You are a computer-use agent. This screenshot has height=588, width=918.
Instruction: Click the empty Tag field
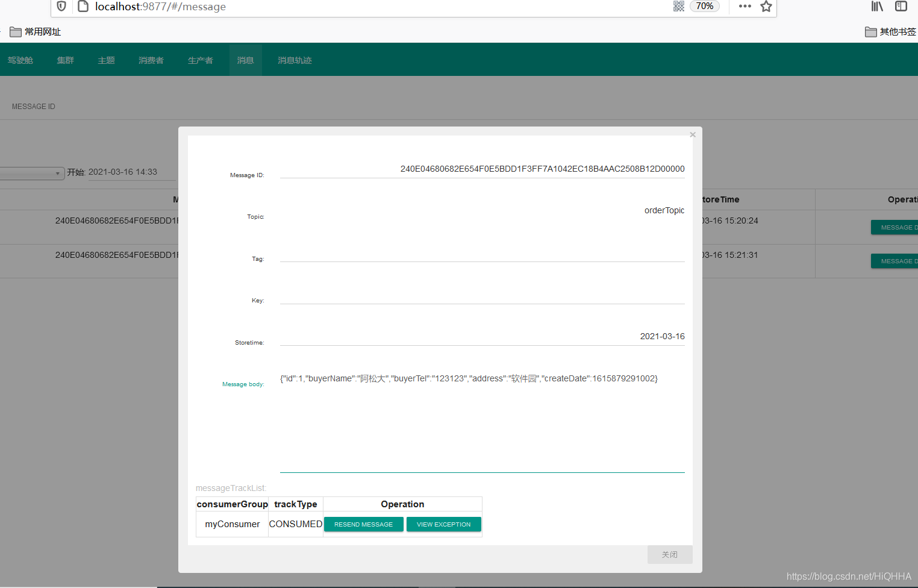tap(482, 253)
